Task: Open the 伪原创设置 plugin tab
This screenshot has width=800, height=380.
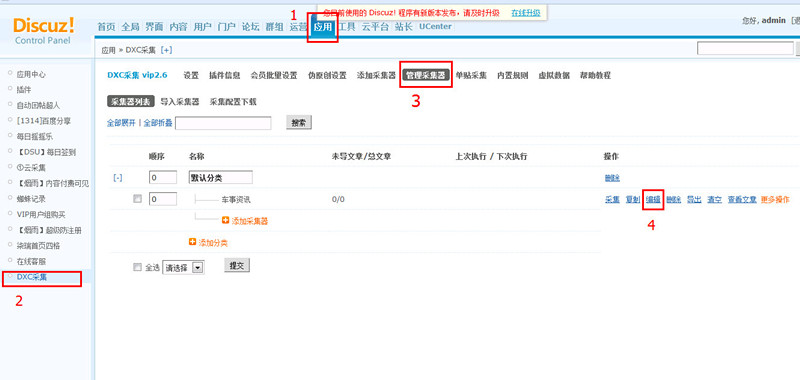Action: [327, 75]
